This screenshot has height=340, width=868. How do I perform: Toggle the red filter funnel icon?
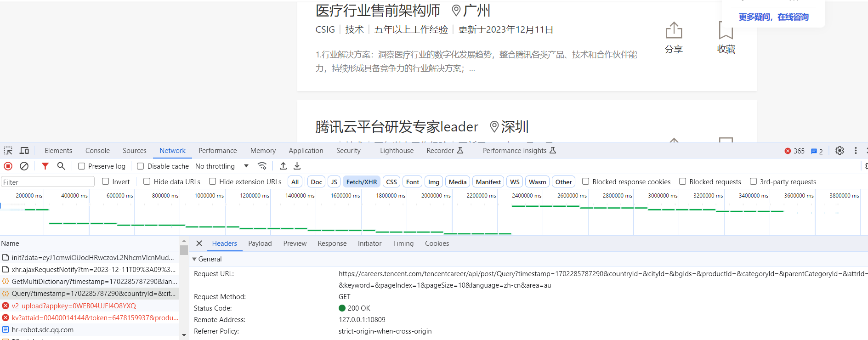tap(45, 166)
